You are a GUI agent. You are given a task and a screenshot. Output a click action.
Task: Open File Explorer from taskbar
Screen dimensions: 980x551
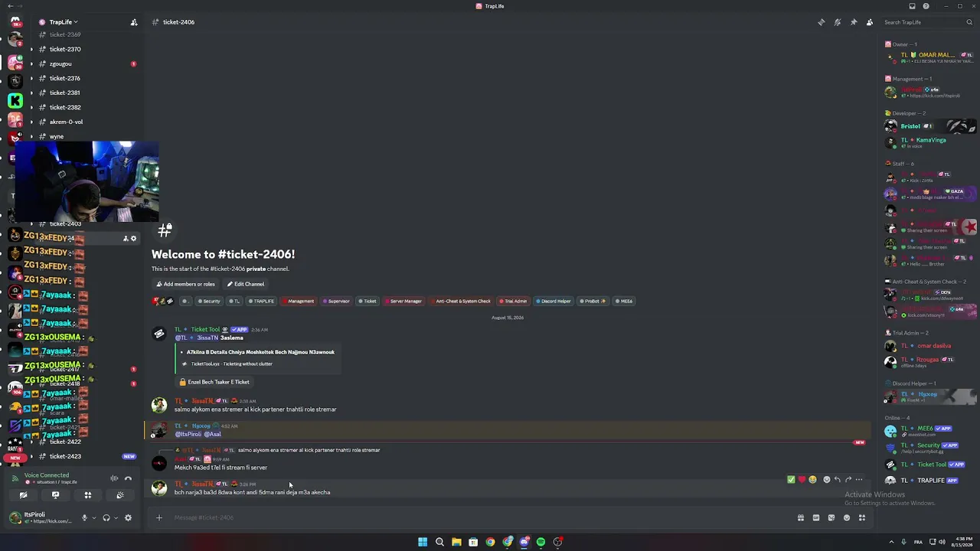tap(456, 542)
